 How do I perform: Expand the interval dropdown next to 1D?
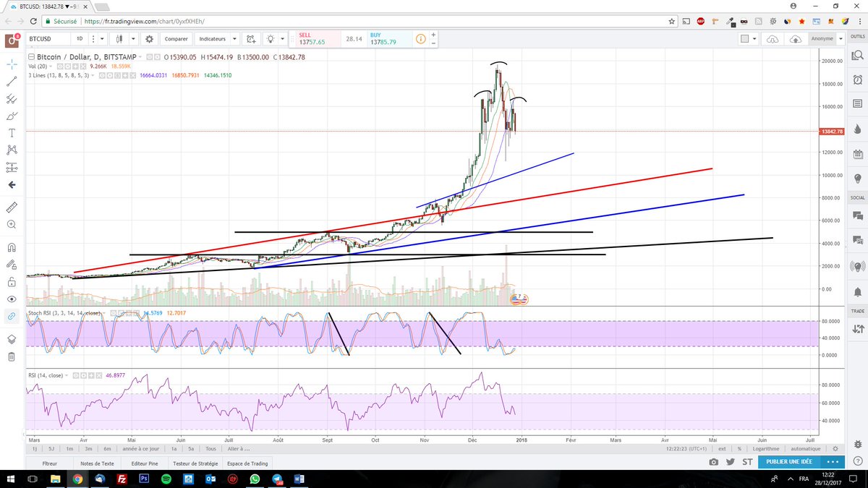click(x=103, y=39)
